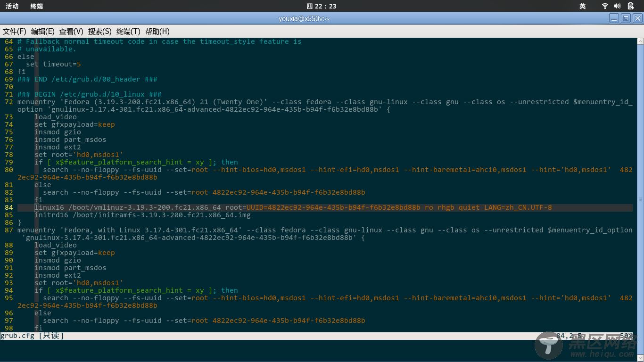Click 'insmod gzio' on line 90
Image resolution: width=644 pixels, height=362 pixels.
click(x=58, y=260)
